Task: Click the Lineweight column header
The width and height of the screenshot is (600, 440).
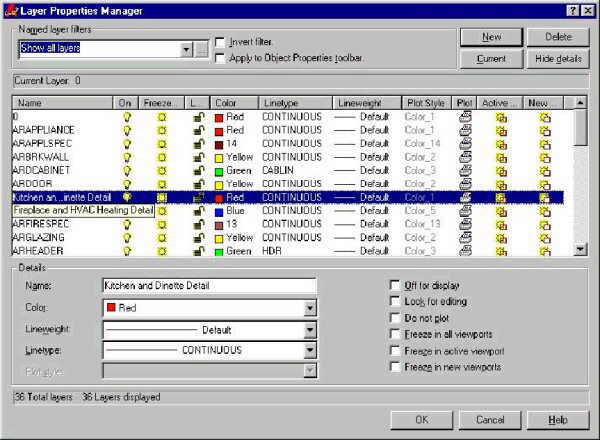Action: (367, 103)
